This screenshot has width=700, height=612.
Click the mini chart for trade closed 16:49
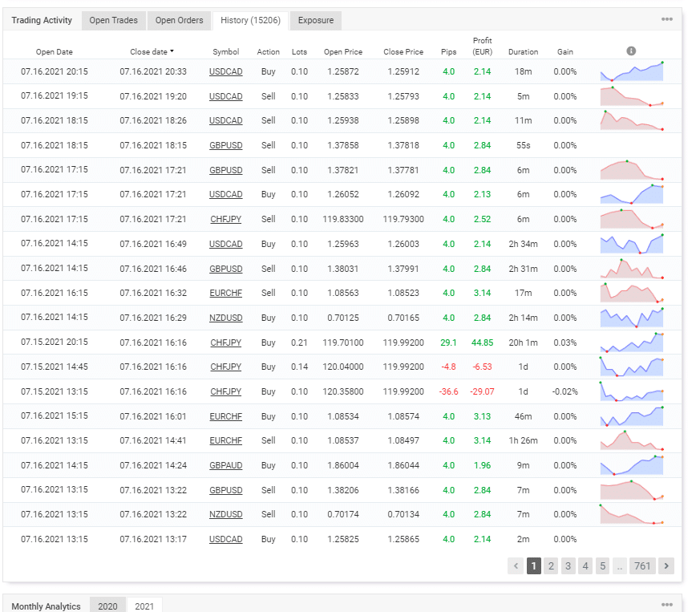pyautogui.click(x=632, y=244)
